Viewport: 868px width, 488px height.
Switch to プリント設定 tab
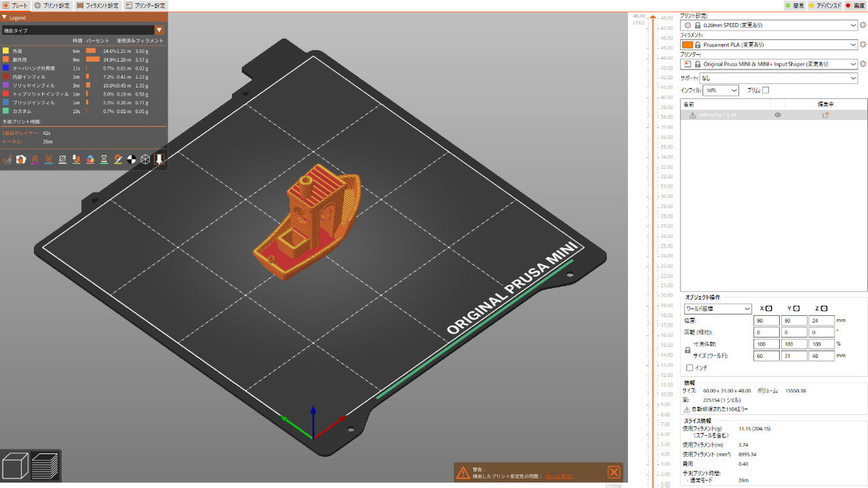click(51, 5)
